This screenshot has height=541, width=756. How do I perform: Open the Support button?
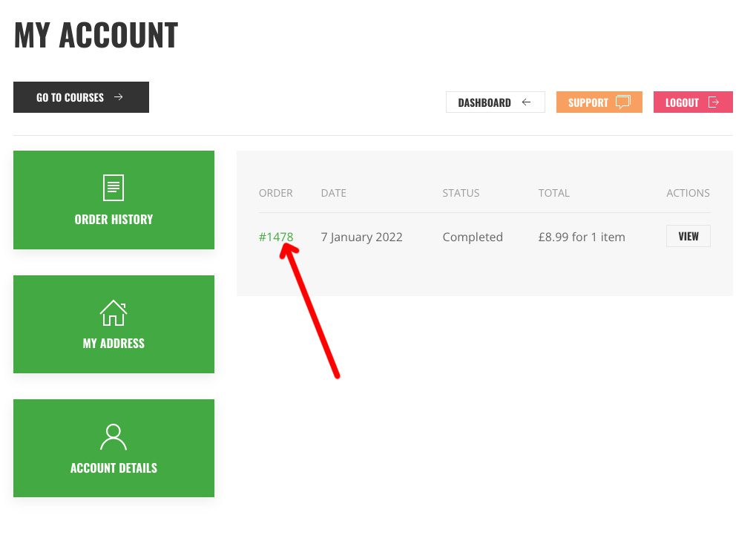point(599,102)
